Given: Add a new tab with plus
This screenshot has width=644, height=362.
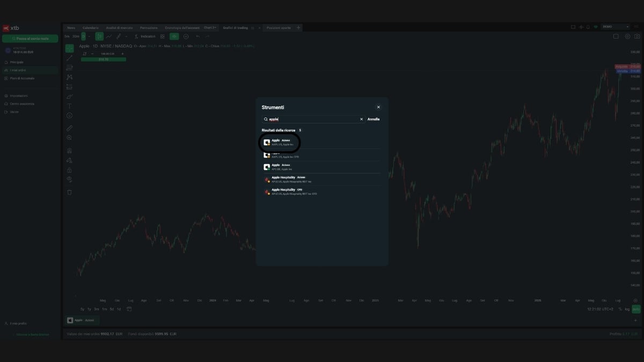Looking at the screenshot, I should [299, 27].
